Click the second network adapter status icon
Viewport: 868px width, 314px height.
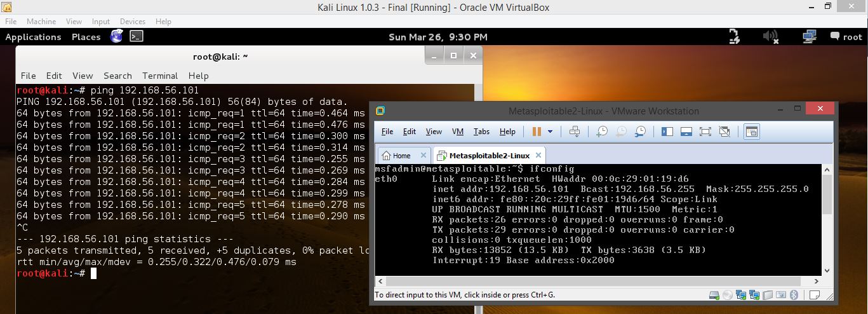click(754, 295)
